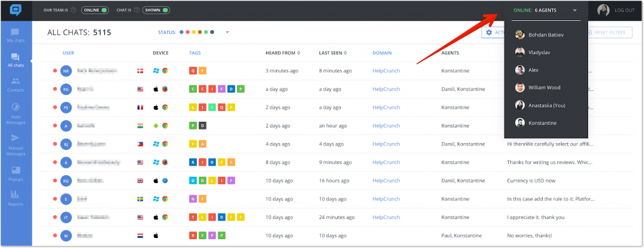Go to Auto Messages section

point(16,114)
